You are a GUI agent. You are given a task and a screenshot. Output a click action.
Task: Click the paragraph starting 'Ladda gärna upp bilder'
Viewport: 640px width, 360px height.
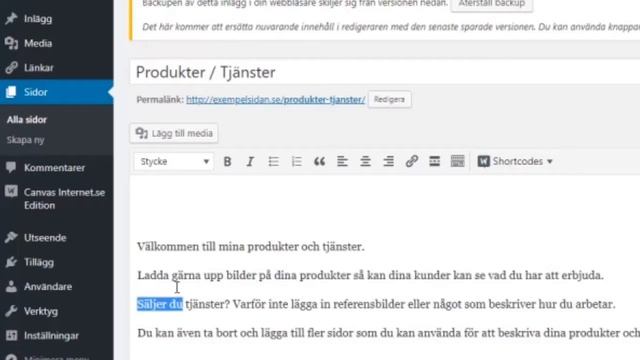coord(370,276)
